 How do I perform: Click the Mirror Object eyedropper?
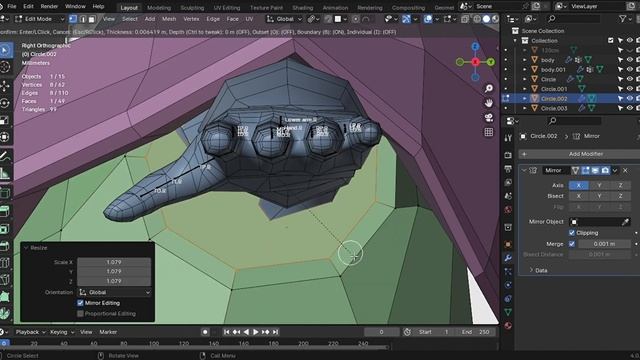click(625, 222)
